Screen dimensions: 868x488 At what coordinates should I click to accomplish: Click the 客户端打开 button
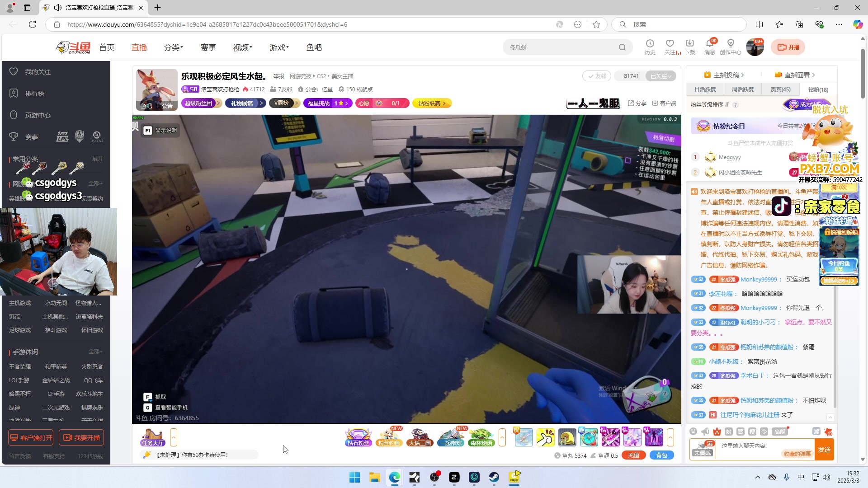tap(31, 437)
